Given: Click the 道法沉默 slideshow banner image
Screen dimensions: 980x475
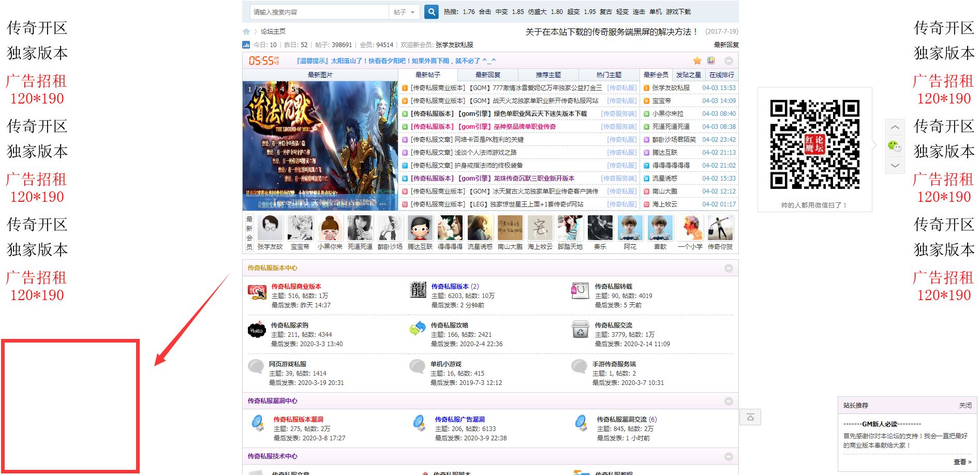Looking at the screenshot, I should pos(320,146).
